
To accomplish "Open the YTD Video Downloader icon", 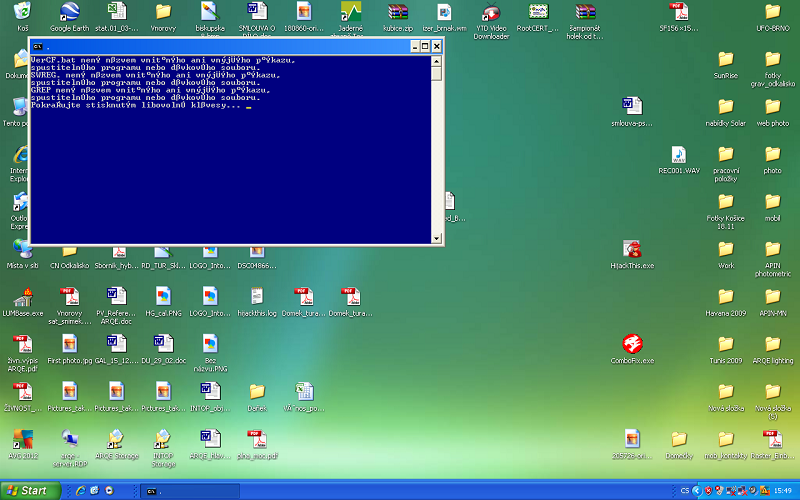I will coord(491,12).
